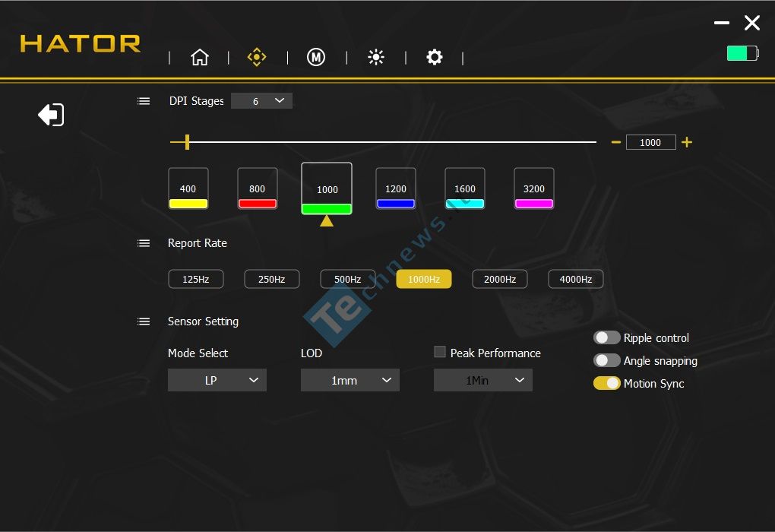Click the blue color bar of 1200 DPI
Viewport: 775px width, 532px height.
tap(395, 204)
